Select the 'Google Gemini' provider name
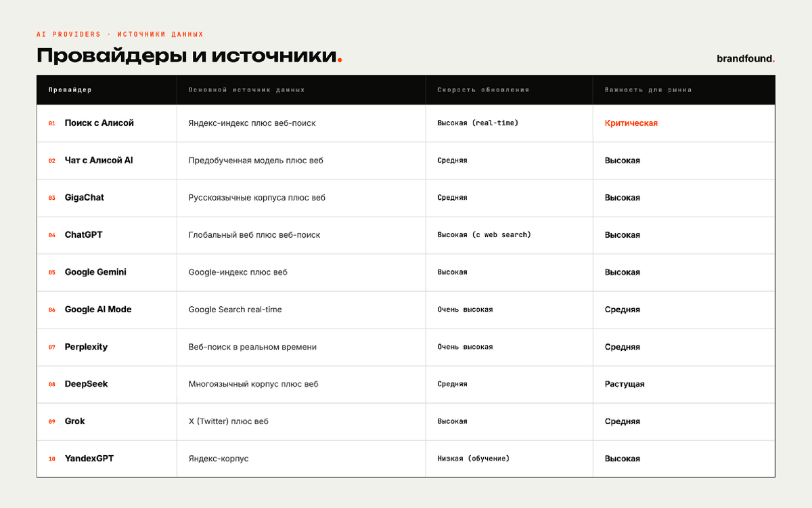 (x=95, y=272)
